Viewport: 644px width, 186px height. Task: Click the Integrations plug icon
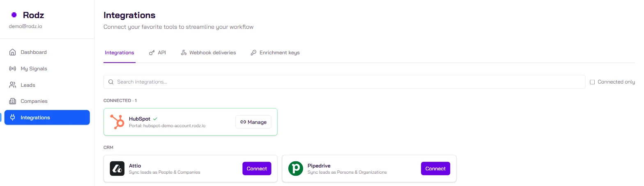[12, 118]
